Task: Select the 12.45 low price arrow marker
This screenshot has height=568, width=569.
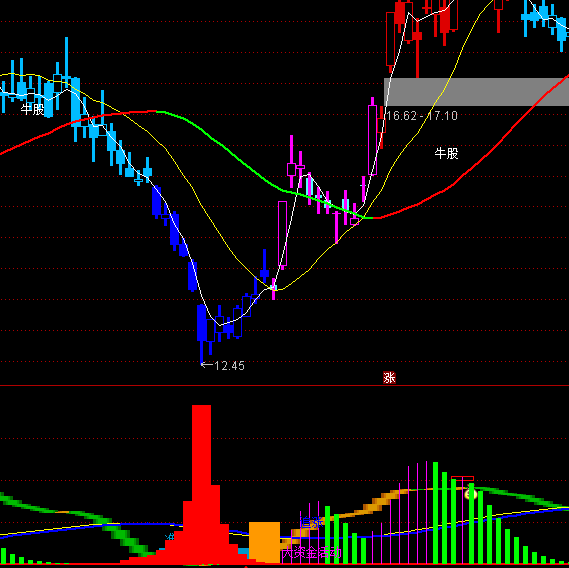Action: click(x=222, y=365)
